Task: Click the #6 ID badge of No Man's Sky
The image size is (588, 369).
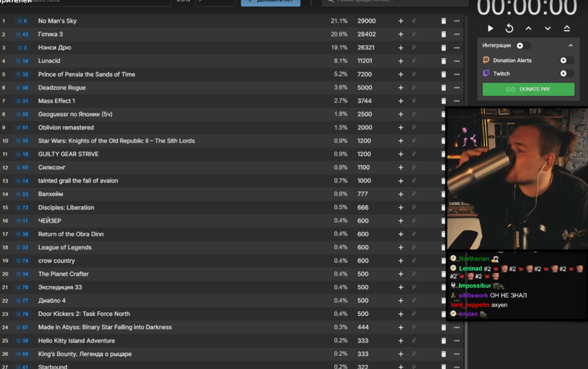Action: click(x=22, y=21)
